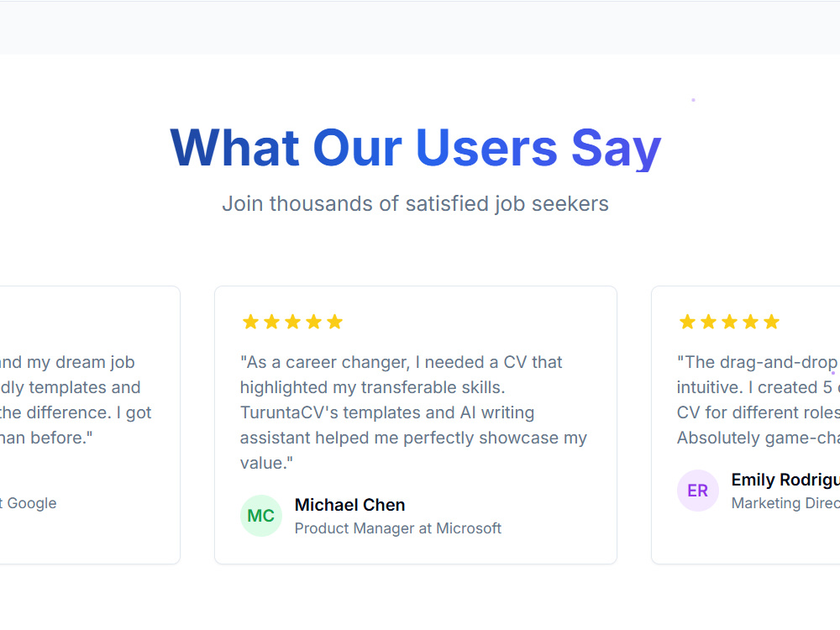Click 'Product Manager at Microsoft' subtitle

(398, 528)
